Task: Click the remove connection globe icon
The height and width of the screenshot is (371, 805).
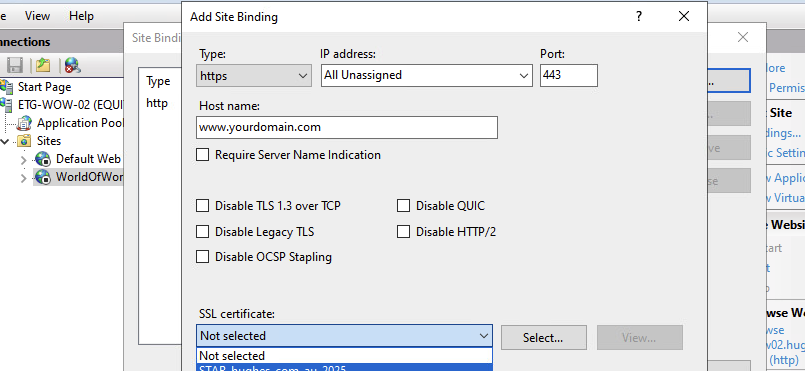Action: pyautogui.click(x=72, y=65)
